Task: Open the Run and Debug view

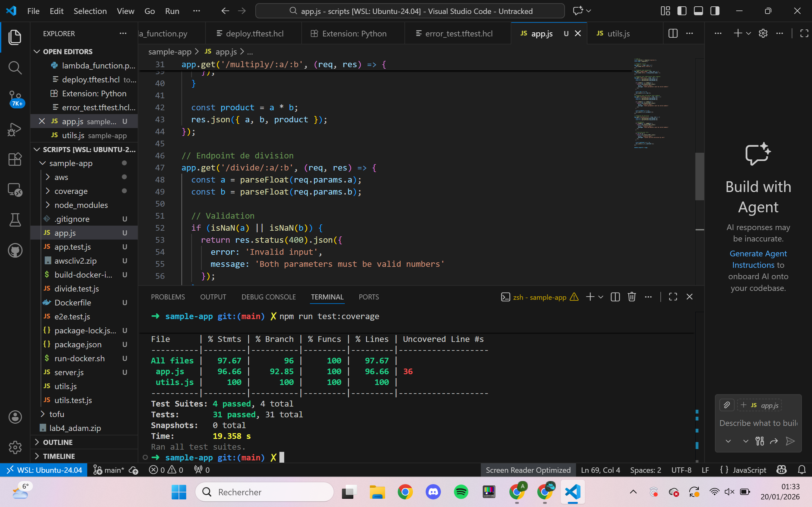Action: (x=15, y=129)
